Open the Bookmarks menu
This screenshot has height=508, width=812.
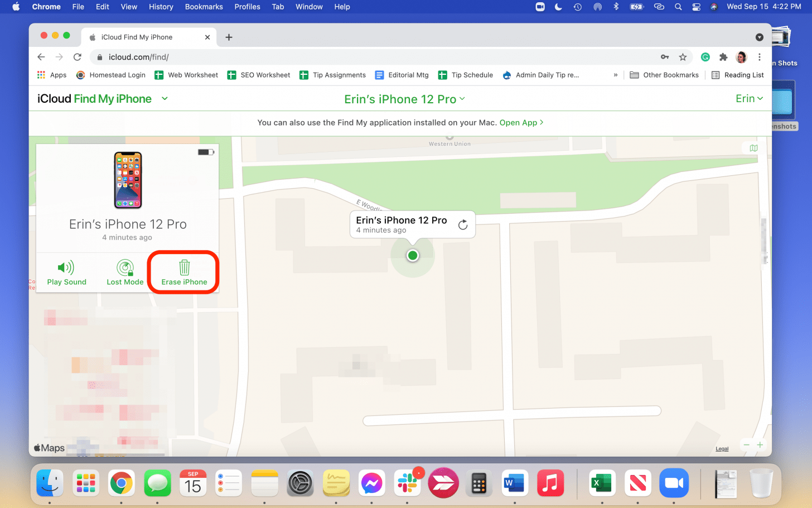click(x=204, y=7)
